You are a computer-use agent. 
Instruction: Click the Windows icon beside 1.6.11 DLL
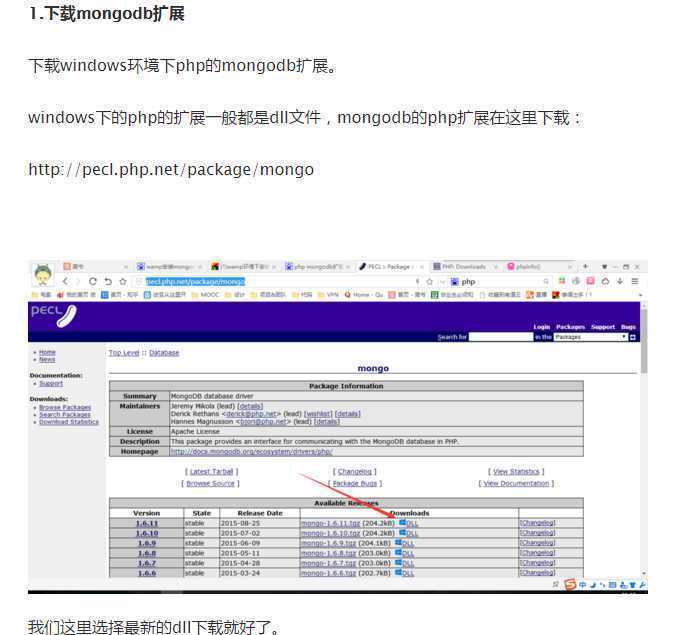point(402,522)
